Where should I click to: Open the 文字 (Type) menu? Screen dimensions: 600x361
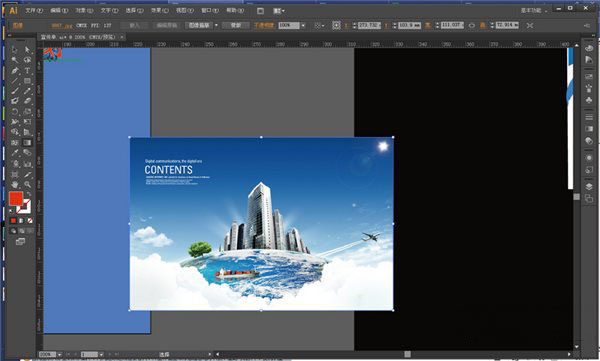click(109, 11)
